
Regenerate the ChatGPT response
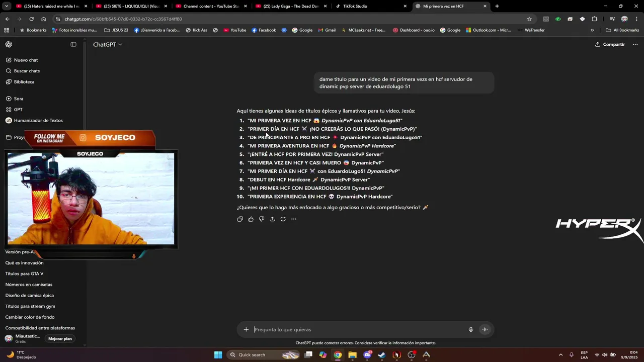[283, 219]
